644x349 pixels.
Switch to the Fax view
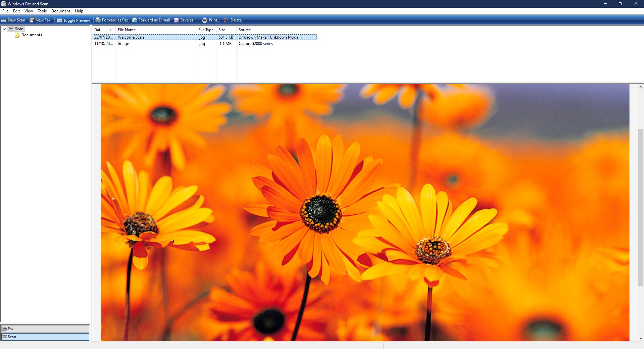45,329
